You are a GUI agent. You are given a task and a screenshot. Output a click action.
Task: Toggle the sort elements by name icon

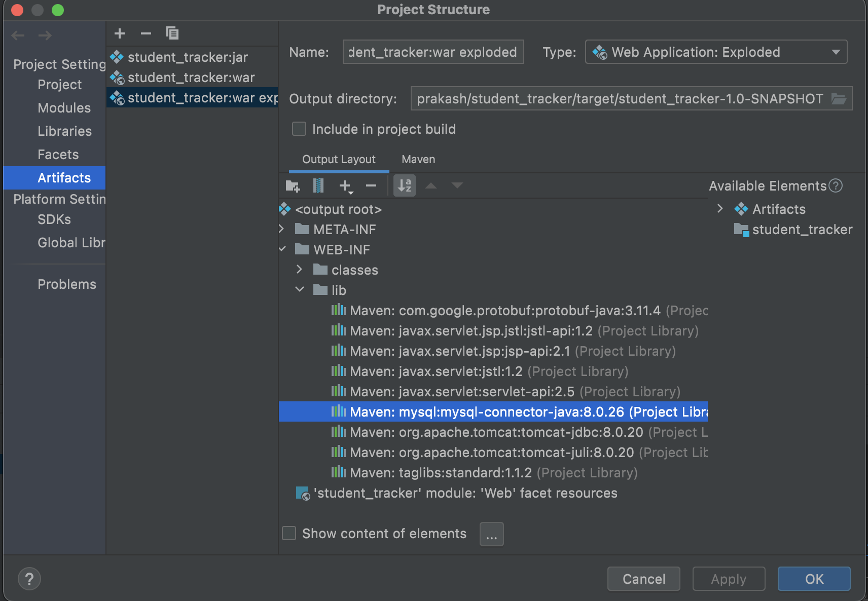(x=405, y=186)
